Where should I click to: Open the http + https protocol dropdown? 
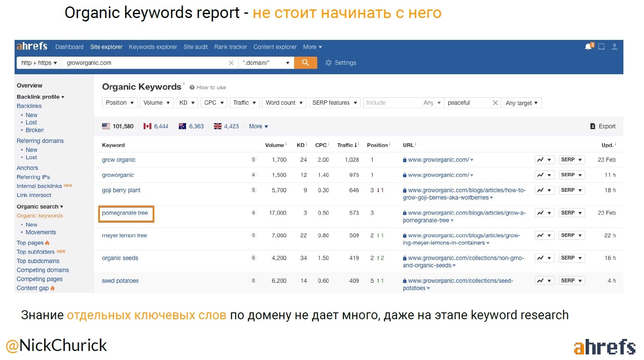pyautogui.click(x=39, y=63)
